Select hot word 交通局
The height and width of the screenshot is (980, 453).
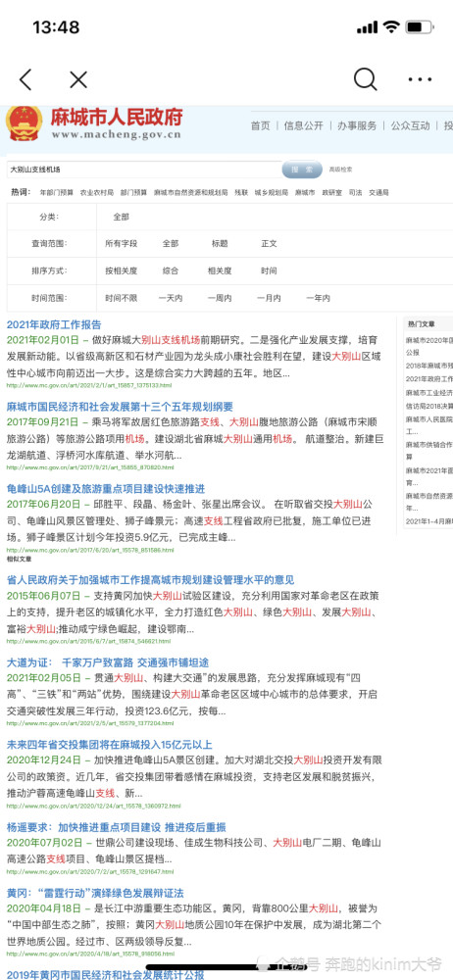pos(378,193)
